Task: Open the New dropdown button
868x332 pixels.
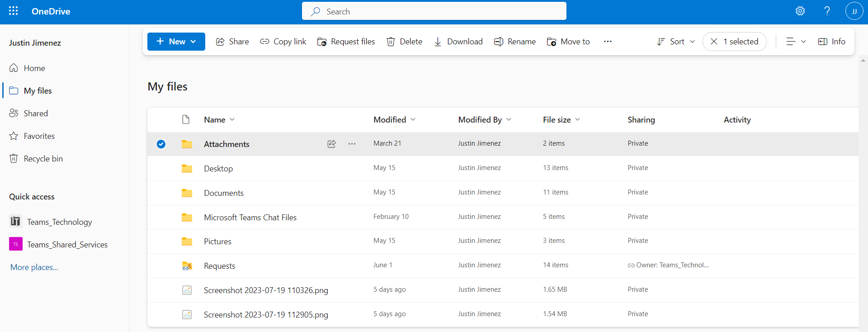Action: coord(176,42)
